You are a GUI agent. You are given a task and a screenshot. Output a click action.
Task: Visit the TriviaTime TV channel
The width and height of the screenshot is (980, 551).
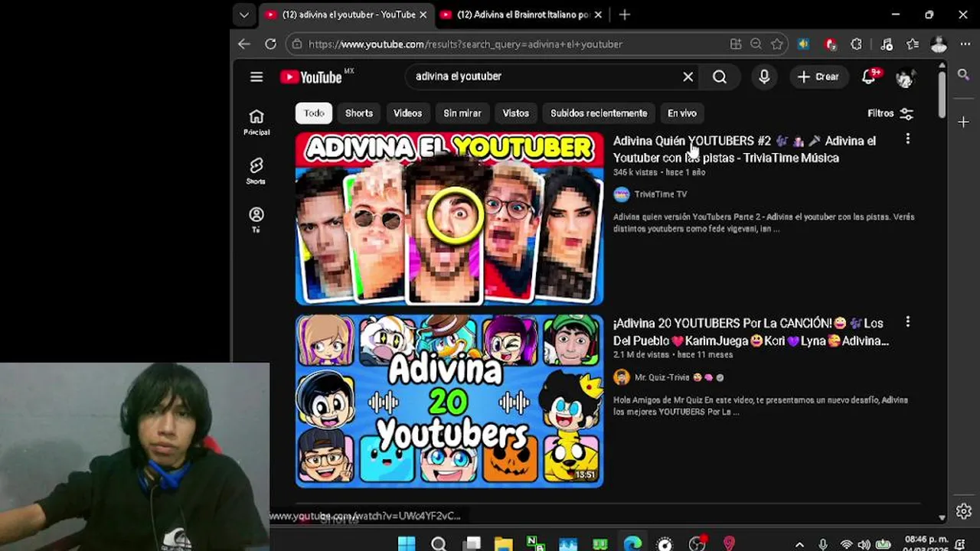(661, 194)
